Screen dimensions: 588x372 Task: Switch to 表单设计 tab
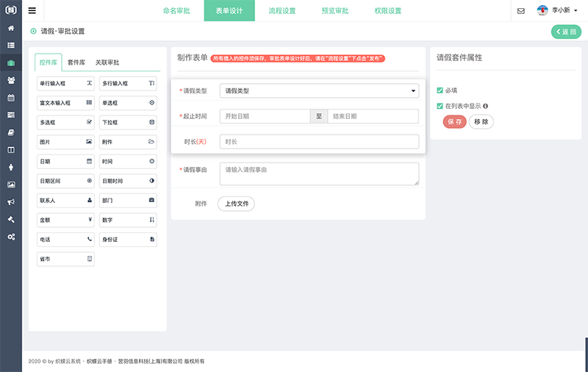point(229,11)
